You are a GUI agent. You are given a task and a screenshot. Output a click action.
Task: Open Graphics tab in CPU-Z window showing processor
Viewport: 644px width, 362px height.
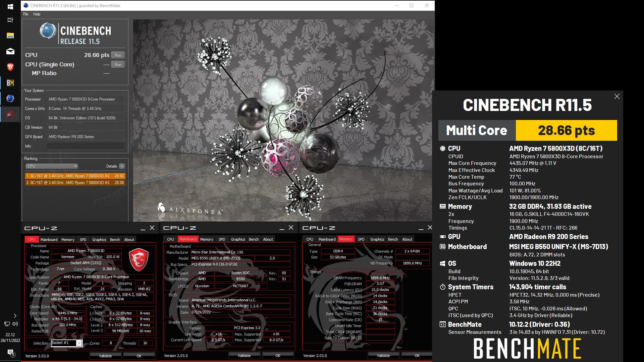99,240
